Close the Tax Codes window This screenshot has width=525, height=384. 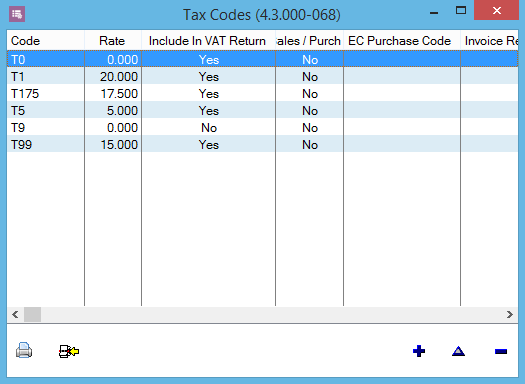point(497,10)
